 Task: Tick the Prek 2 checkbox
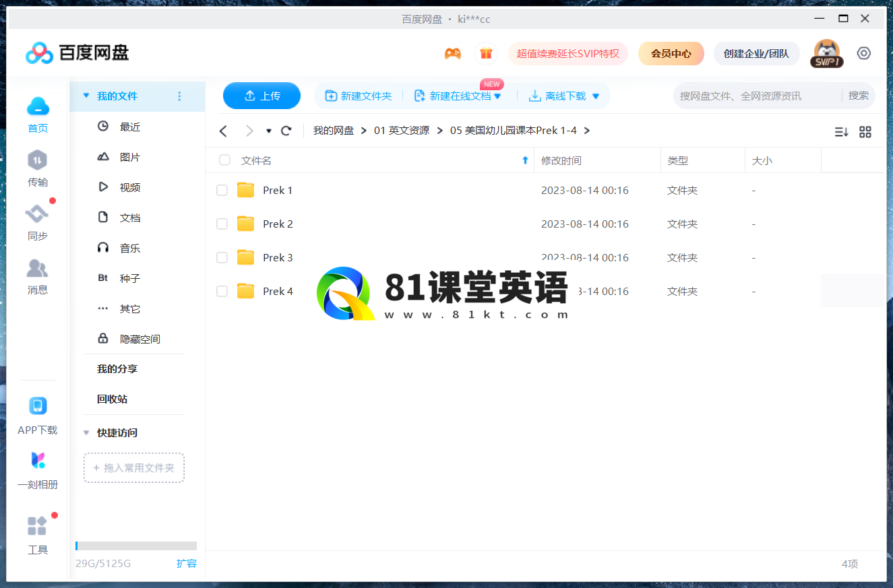(222, 224)
